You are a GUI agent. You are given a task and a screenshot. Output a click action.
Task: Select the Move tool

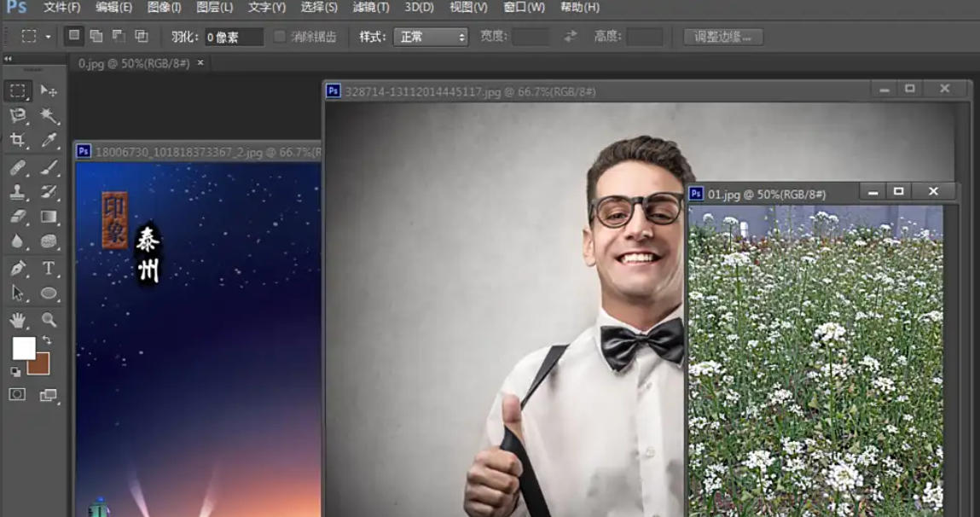(x=49, y=90)
